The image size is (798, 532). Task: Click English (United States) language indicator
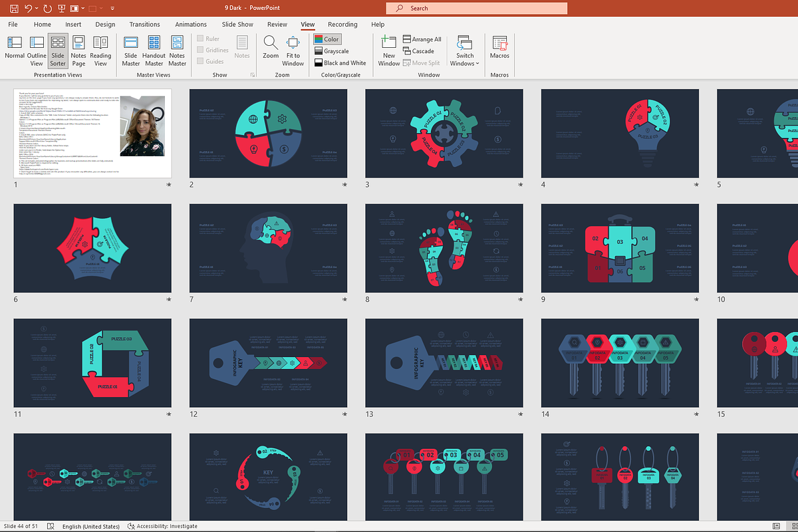[91, 526]
